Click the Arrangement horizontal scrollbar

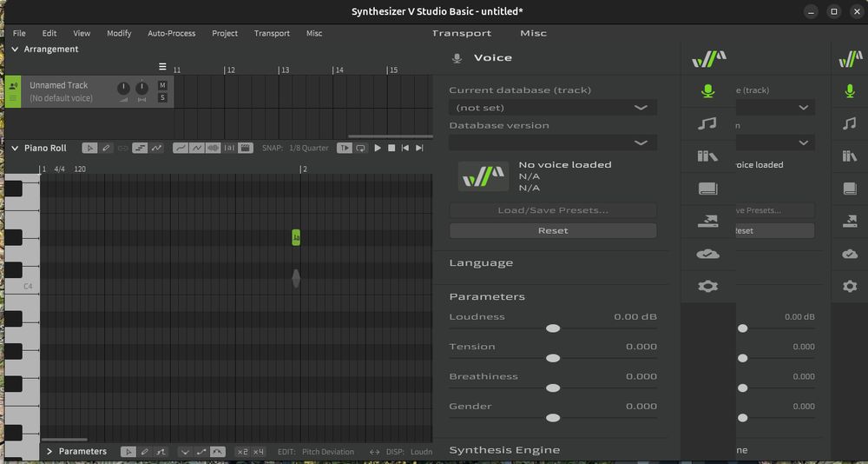(391, 136)
